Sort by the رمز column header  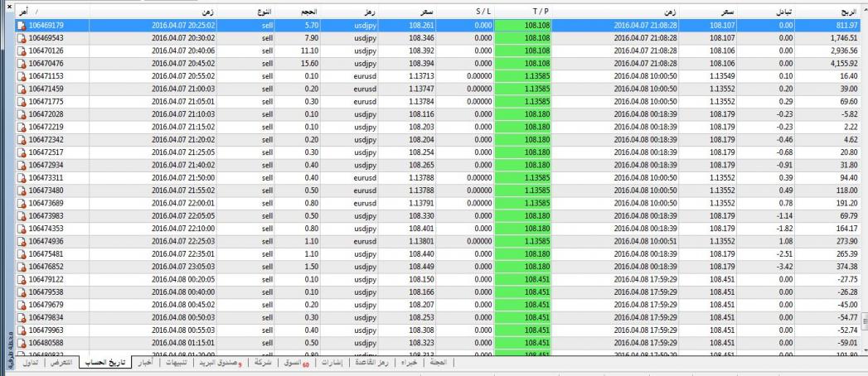pos(349,11)
